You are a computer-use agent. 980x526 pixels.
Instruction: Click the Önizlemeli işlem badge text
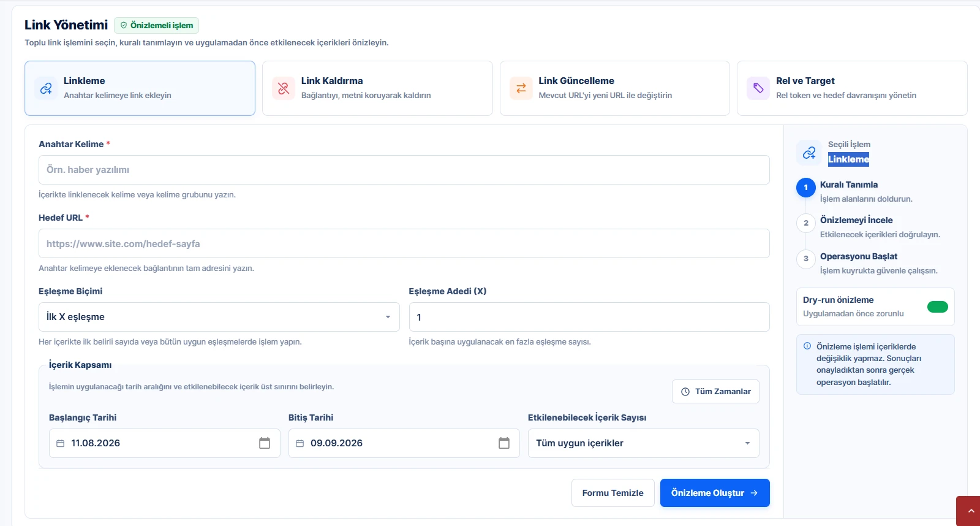(x=162, y=25)
